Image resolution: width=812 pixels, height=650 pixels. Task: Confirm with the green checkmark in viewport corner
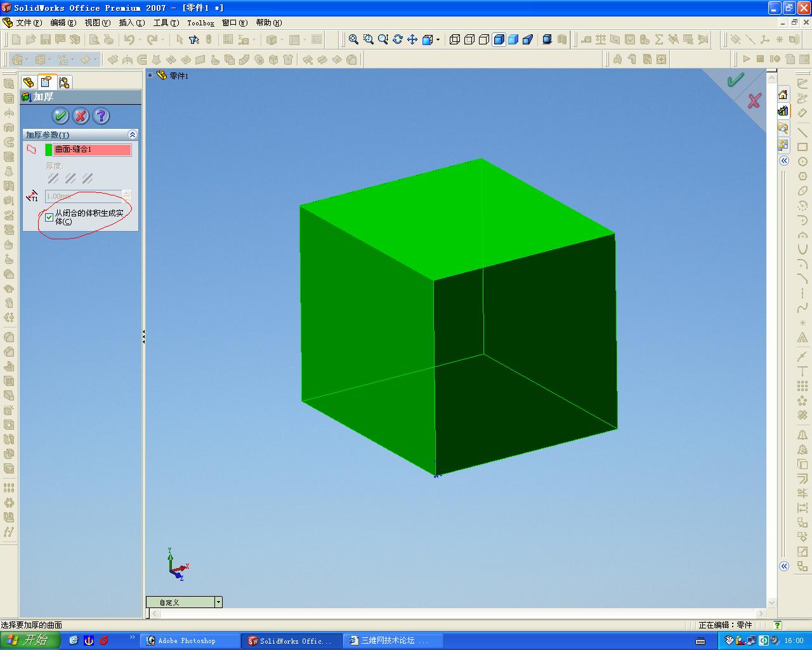tap(735, 80)
